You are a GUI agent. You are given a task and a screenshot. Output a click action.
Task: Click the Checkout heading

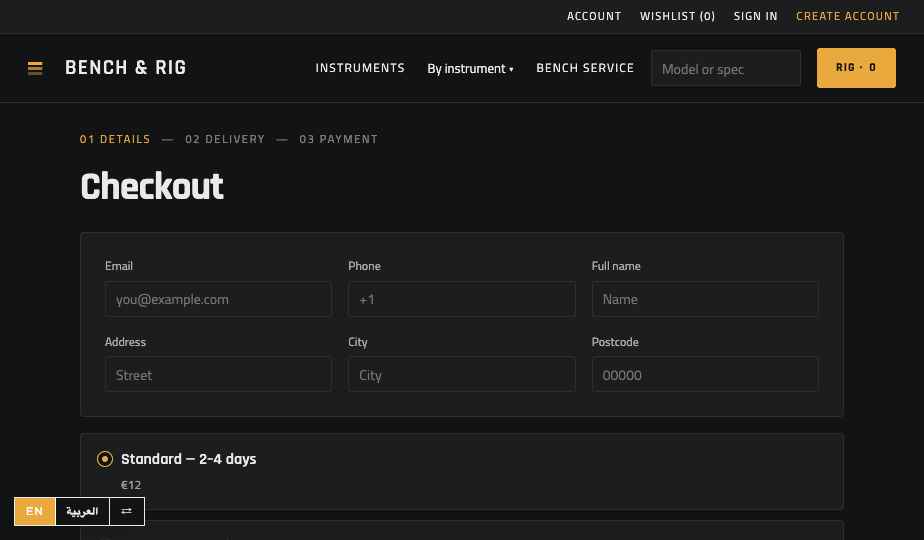[x=152, y=187]
